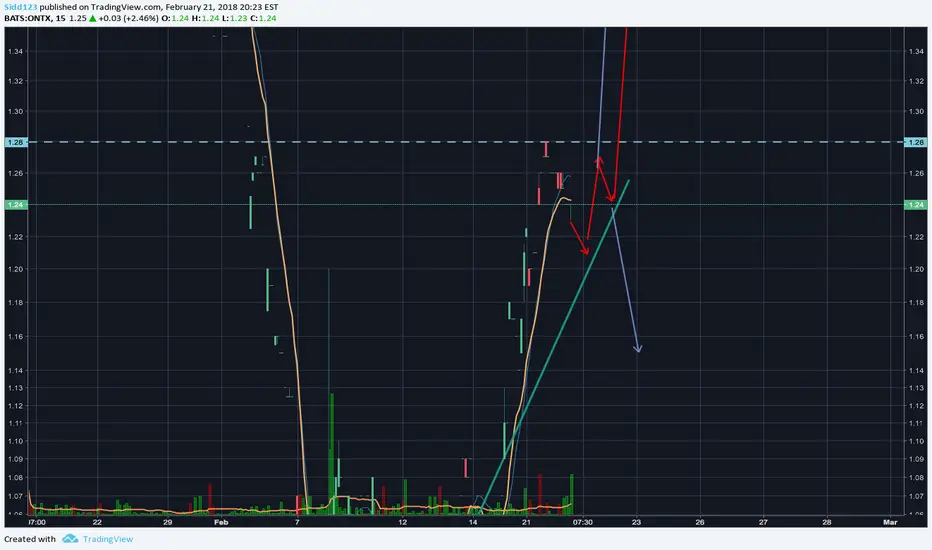Click the highlighted 1.28 tag on right axis
The width and height of the screenshot is (932, 550).
pyautogui.click(x=916, y=142)
